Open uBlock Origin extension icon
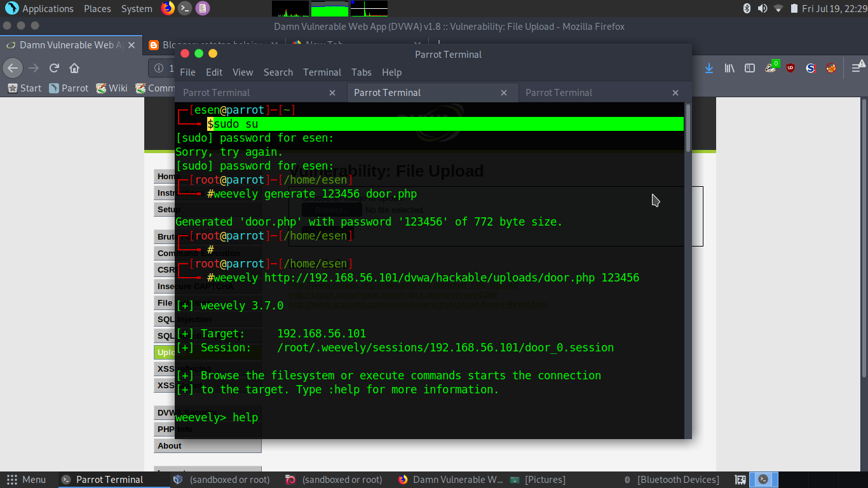 click(790, 68)
